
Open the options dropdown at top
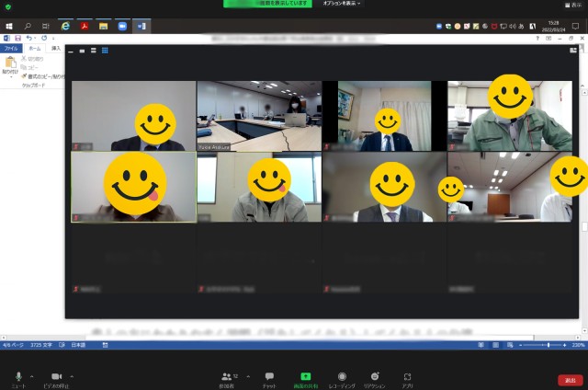pyautogui.click(x=342, y=4)
